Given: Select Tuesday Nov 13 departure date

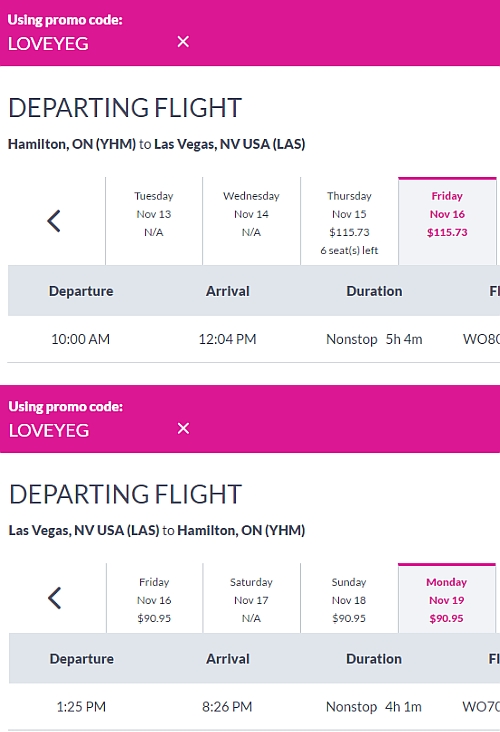Looking at the screenshot, I should 154,221.
